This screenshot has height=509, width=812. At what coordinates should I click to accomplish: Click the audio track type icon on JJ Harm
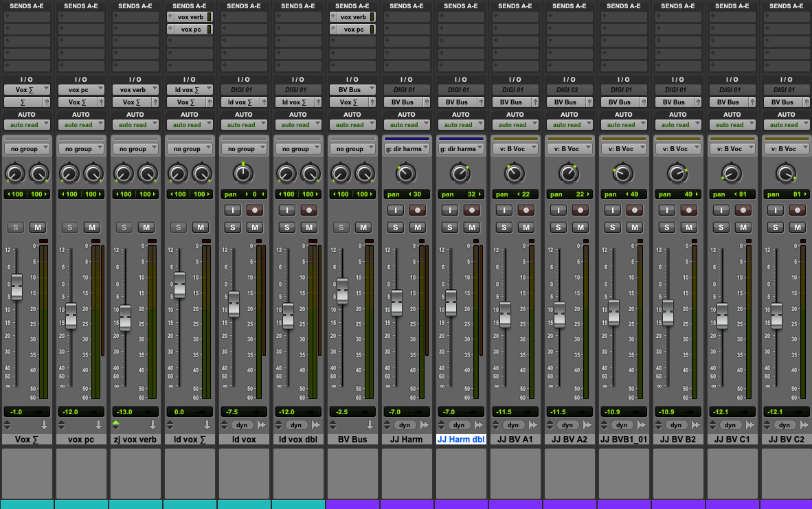tap(425, 425)
